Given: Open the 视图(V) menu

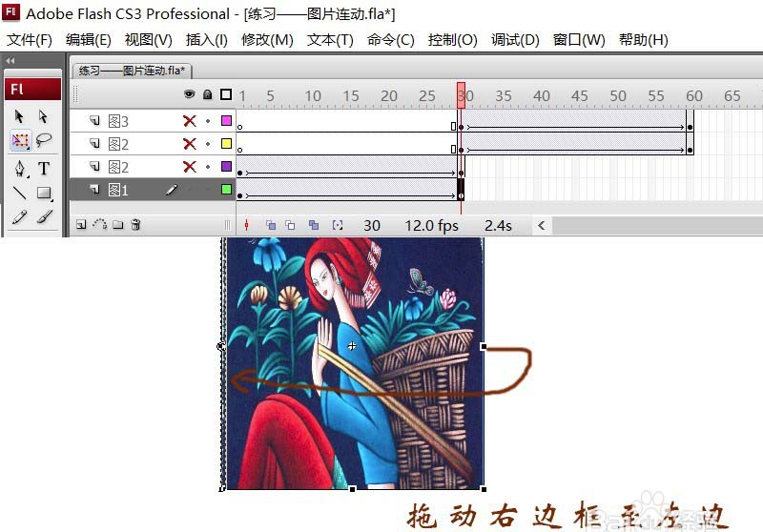Looking at the screenshot, I should pos(149,39).
